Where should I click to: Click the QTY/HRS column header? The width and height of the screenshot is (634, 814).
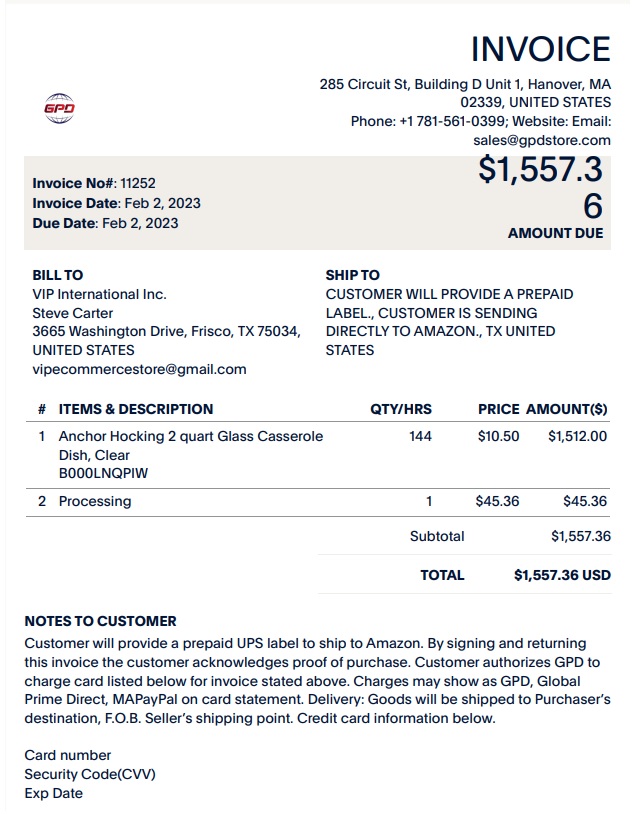[401, 409]
